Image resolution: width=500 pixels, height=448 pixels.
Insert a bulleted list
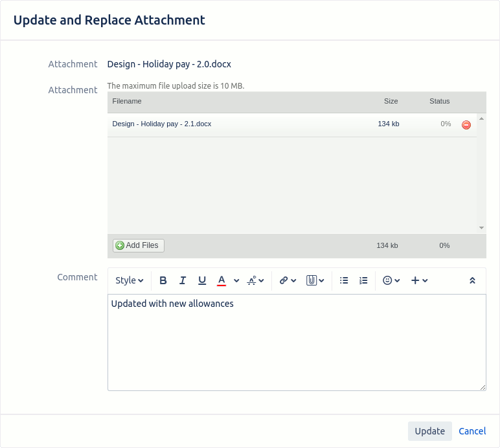[x=344, y=280]
